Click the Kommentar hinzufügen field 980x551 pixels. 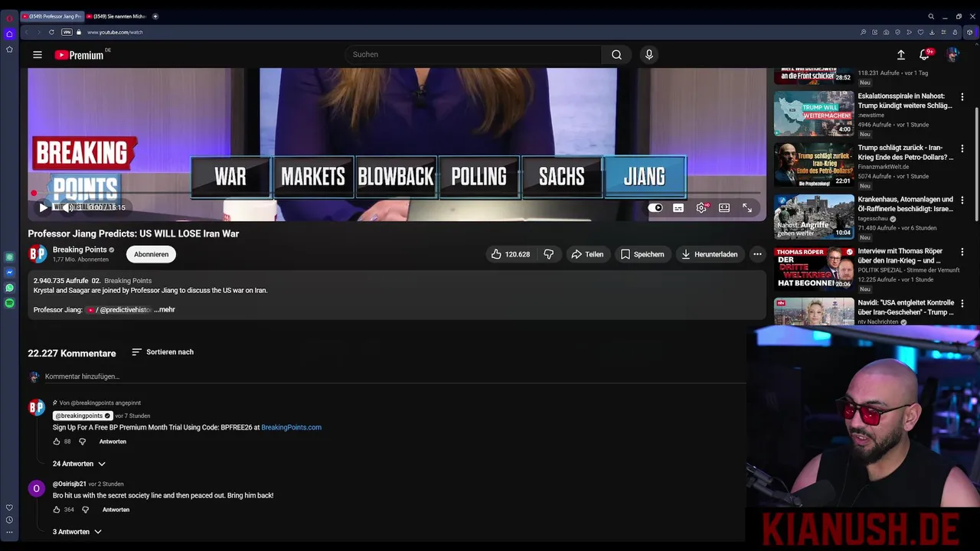coord(394,377)
